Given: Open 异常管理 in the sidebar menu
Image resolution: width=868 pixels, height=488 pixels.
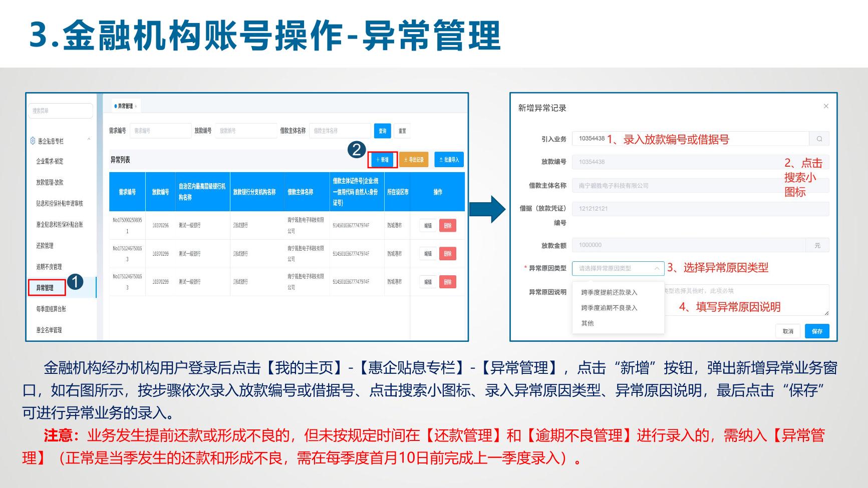Looking at the screenshot, I should 45,288.
